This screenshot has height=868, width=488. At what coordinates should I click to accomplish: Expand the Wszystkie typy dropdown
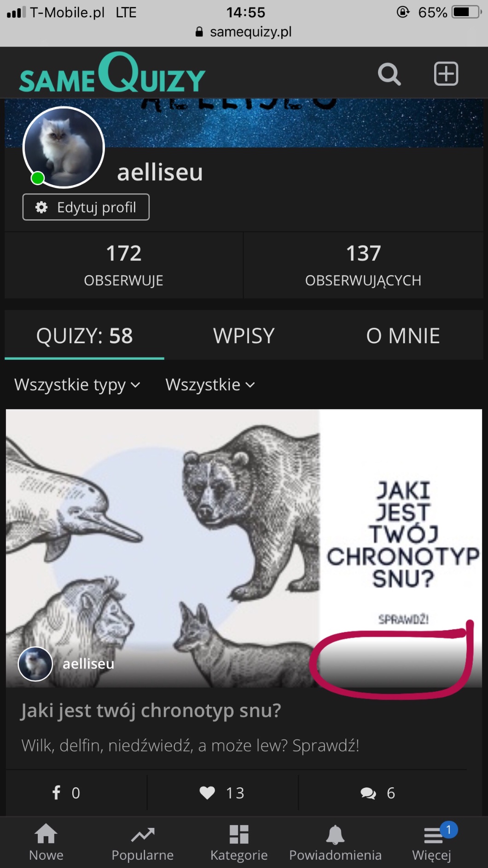(x=77, y=385)
